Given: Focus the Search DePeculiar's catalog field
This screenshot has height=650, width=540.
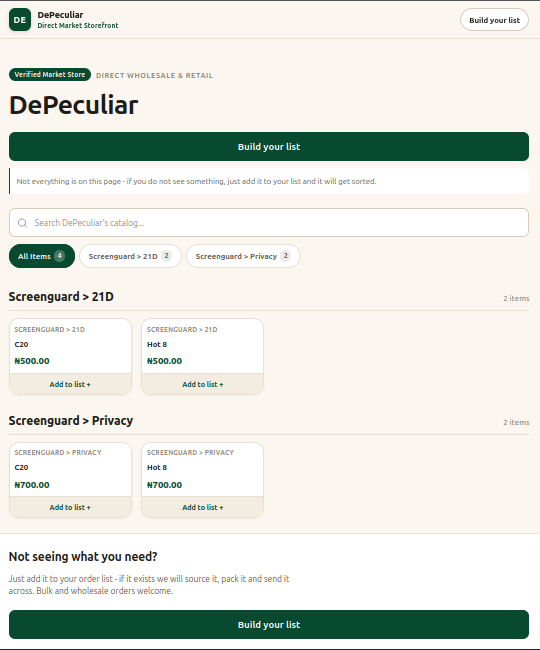Looking at the screenshot, I should click(x=269, y=223).
